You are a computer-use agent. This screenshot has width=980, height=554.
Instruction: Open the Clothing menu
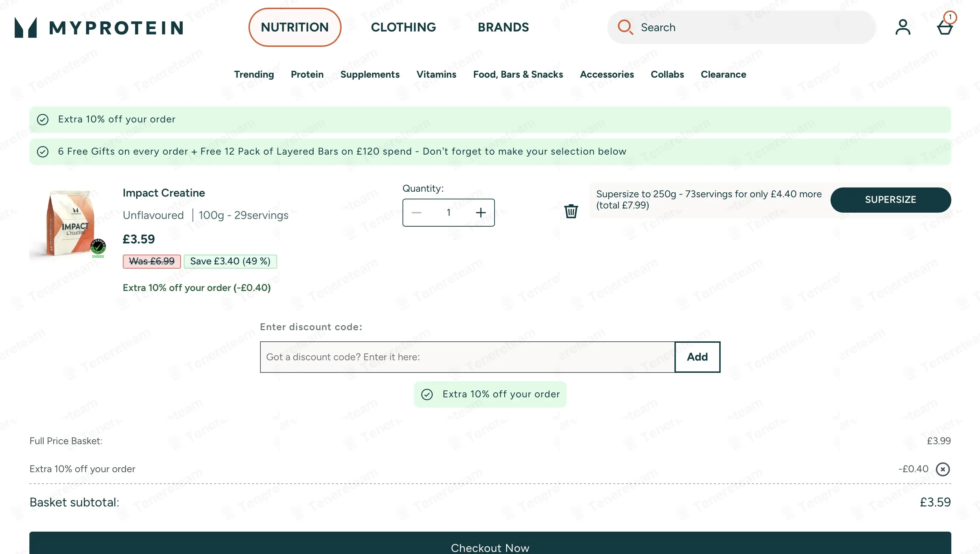coord(403,27)
